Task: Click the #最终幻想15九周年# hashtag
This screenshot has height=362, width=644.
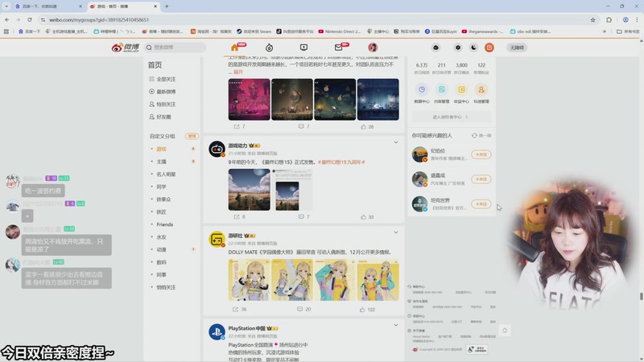Action: click(341, 162)
